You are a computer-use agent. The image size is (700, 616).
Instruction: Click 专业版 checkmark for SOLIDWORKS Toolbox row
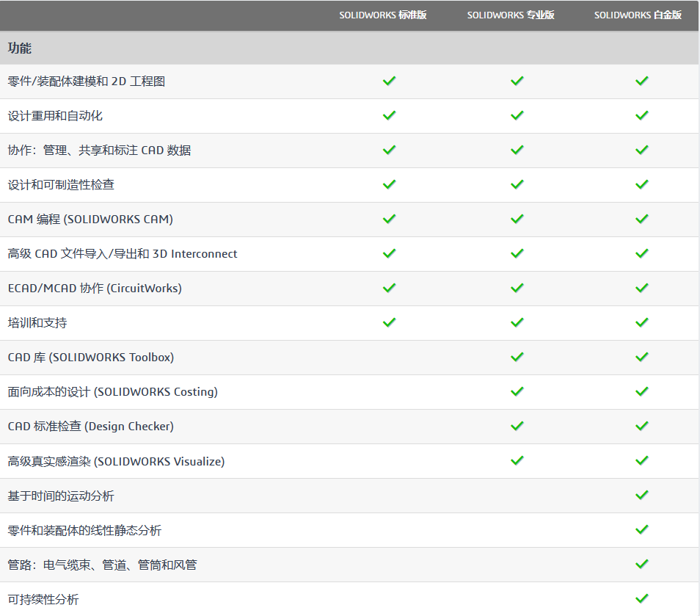[517, 357]
